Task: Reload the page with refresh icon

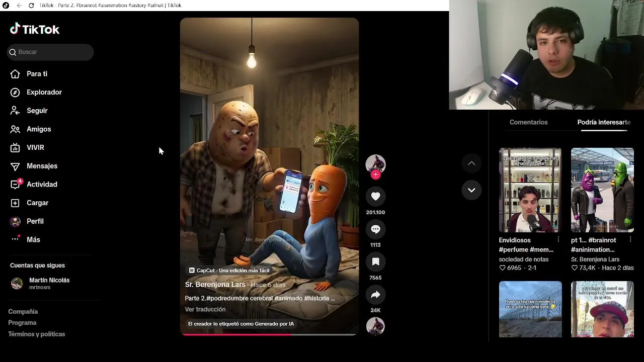Action: click(x=31, y=5)
